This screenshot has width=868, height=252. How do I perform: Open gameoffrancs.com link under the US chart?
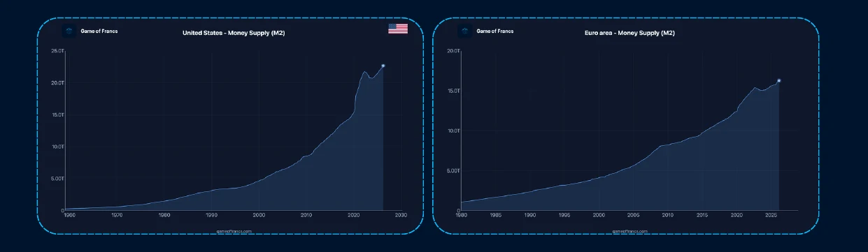coord(234,230)
